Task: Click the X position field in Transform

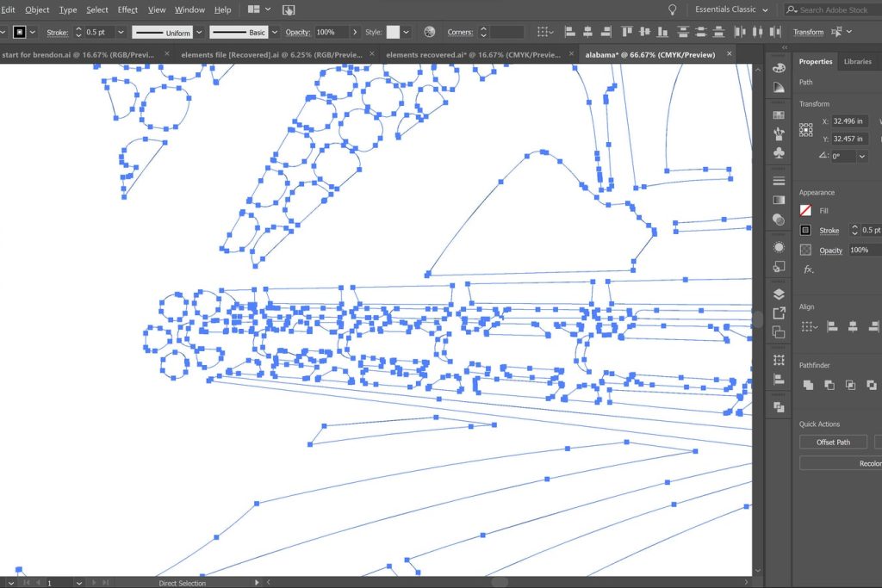Action: pyautogui.click(x=850, y=121)
